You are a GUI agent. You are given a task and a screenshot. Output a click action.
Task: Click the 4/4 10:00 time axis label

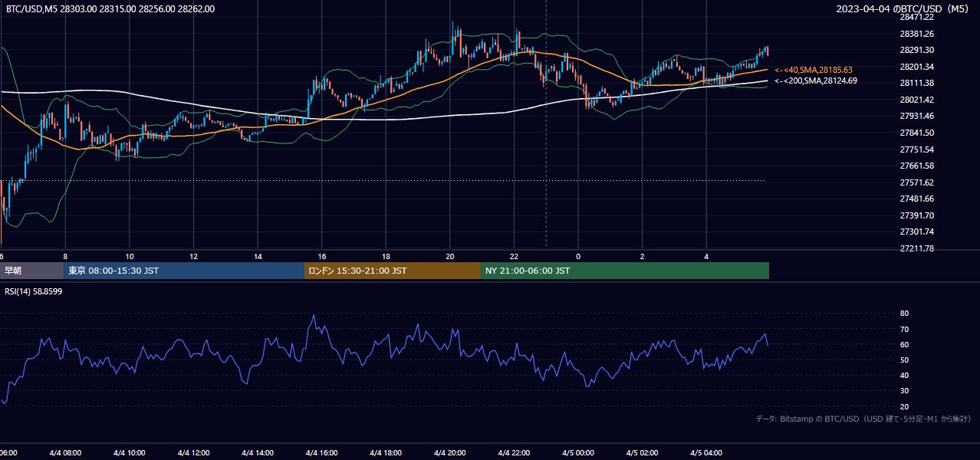click(x=129, y=453)
